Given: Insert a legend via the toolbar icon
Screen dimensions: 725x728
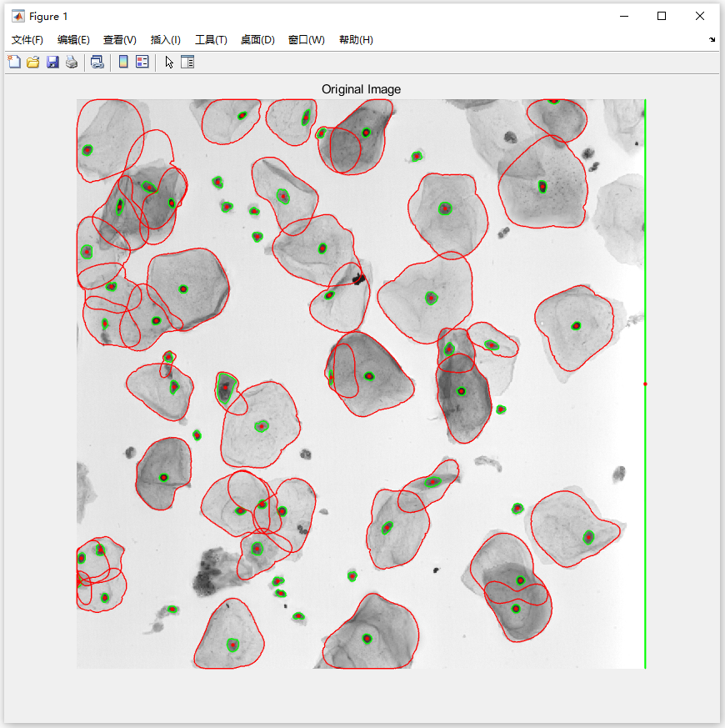Looking at the screenshot, I should point(142,62).
